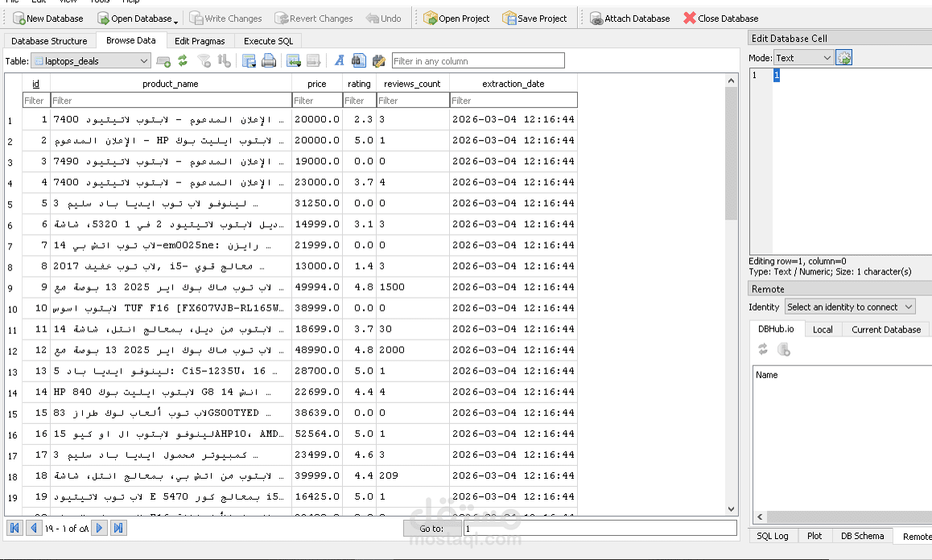Screen dimensions: 932x560
Task: Expand the 'Select an identity to connect' dropdown
Action: [x=850, y=307]
